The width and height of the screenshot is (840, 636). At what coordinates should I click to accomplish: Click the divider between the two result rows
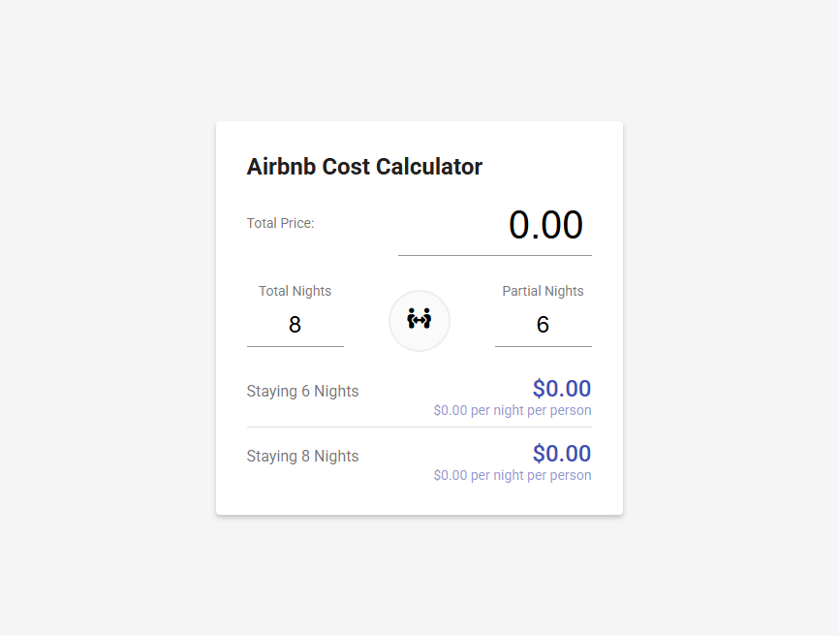pyautogui.click(x=420, y=428)
